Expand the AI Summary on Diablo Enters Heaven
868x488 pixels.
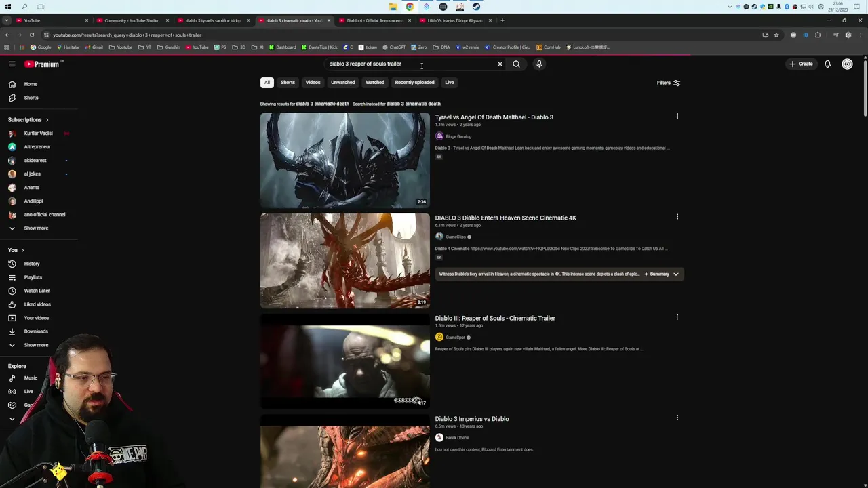point(661,274)
